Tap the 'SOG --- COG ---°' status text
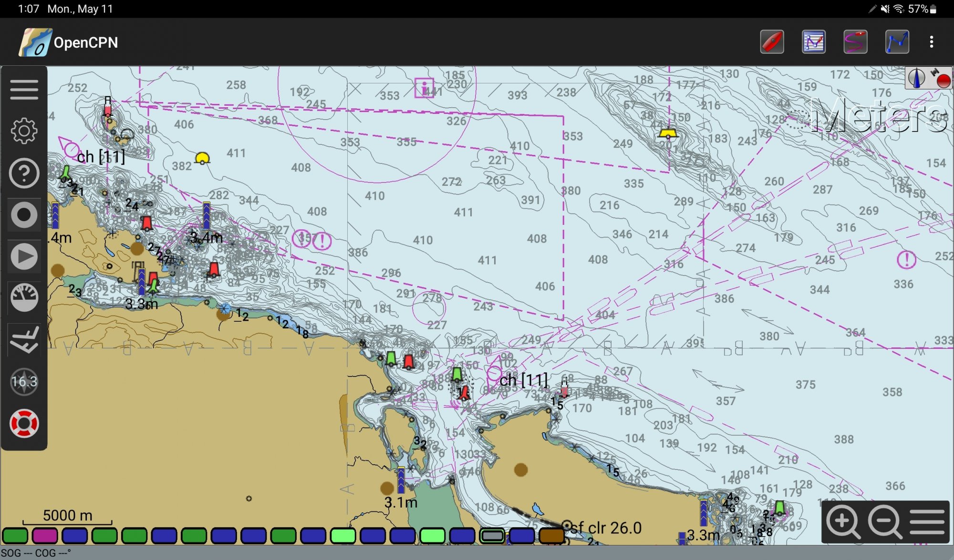The height and width of the screenshot is (560, 954). [x=36, y=553]
